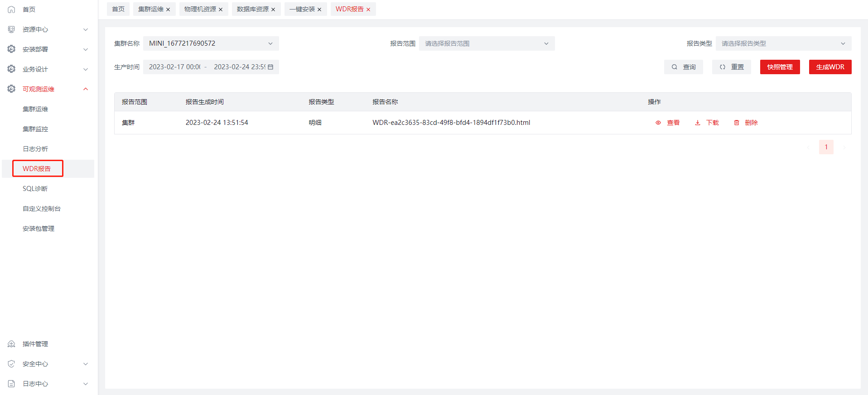Expand the 资源中心 menu section
The image size is (868, 395).
[x=86, y=29]
